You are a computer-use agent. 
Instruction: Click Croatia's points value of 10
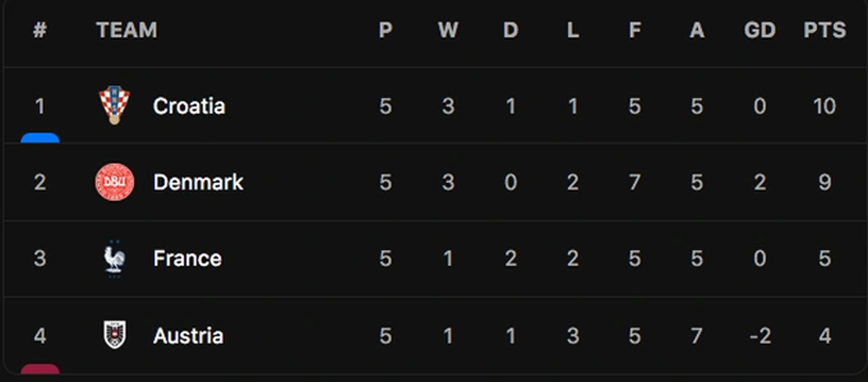824,106
